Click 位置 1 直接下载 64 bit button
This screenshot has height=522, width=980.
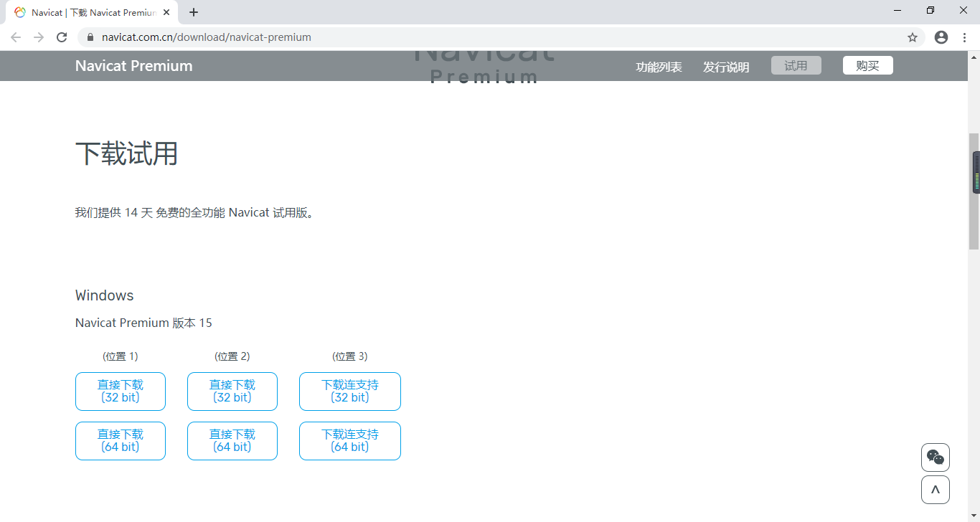[x=121, y=441]
